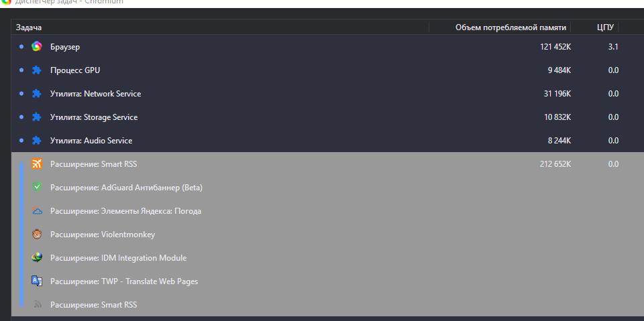Click the 3.1 CPU value for Браузер

click(x=613, y=47)
